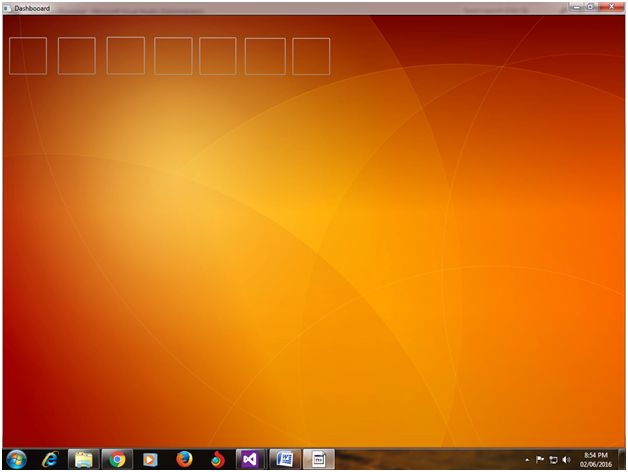
Task: Open Windows Media Player taskbar icon
Action: [151, 460]
